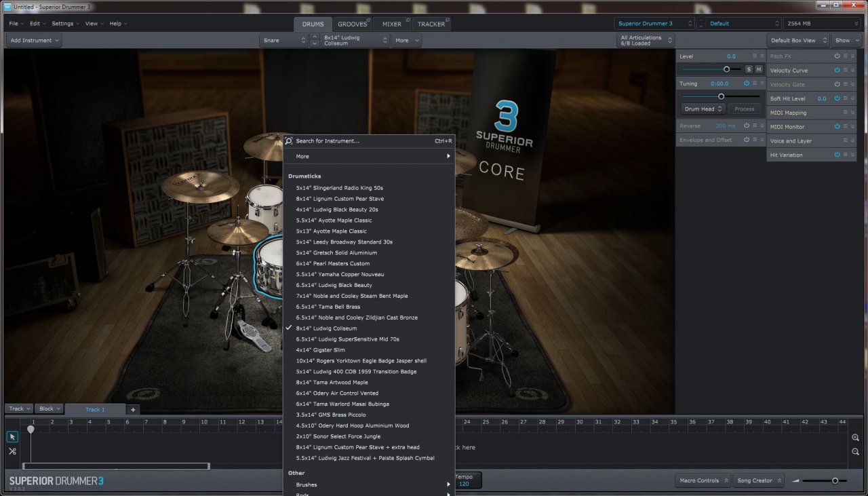Open Velocity Gate hamburger menu
The width and height of the screenshot is (868, 496).
click(846, 84)
